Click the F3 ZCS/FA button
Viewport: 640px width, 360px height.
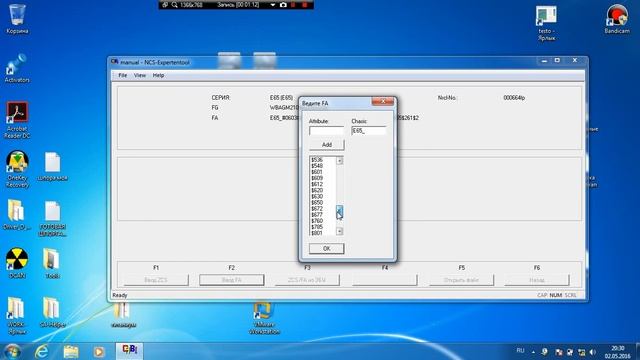pyautogui.click(x=307, y=280)
